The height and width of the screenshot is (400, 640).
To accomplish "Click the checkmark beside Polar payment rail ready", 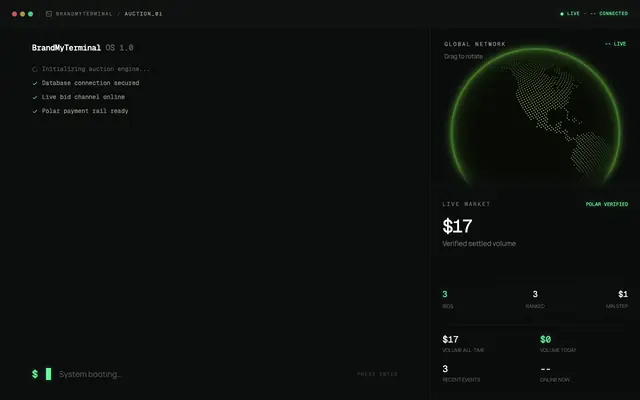I will [x=35, y=111].
